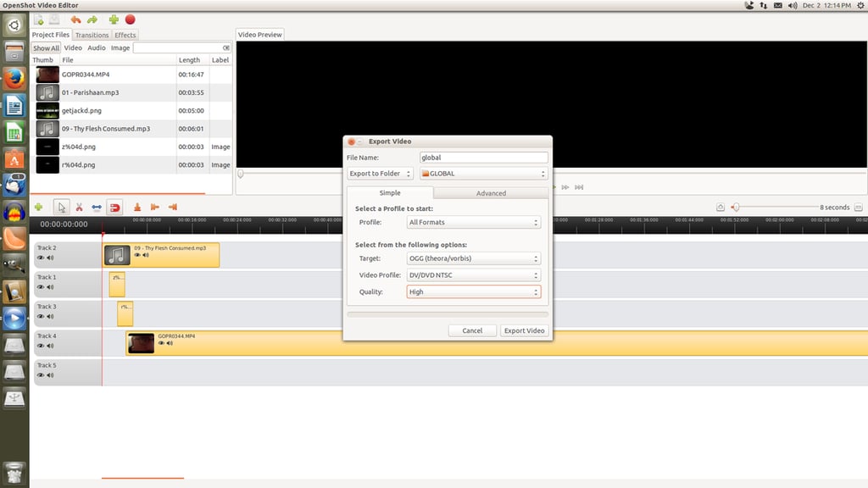The height and width of the screenshot is (488, 868).
Task: Click fast-forward button under video preview
Action: tap(565, 187)
